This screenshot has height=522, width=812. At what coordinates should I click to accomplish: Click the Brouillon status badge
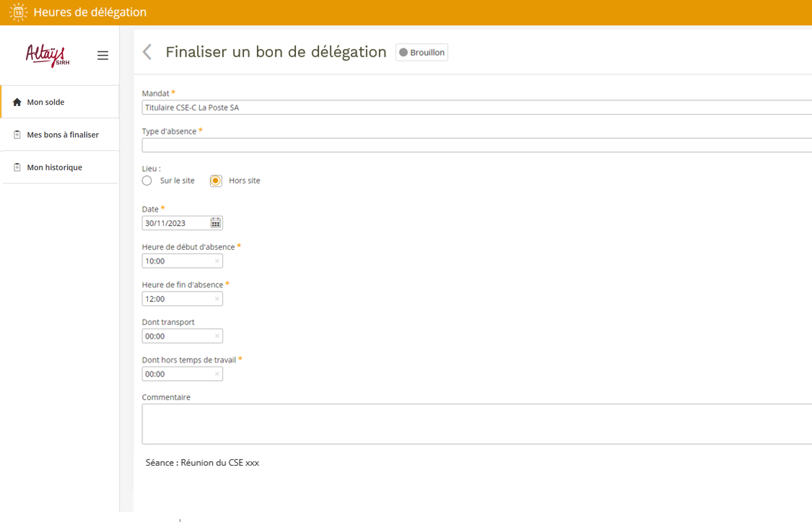pos(422,53)
